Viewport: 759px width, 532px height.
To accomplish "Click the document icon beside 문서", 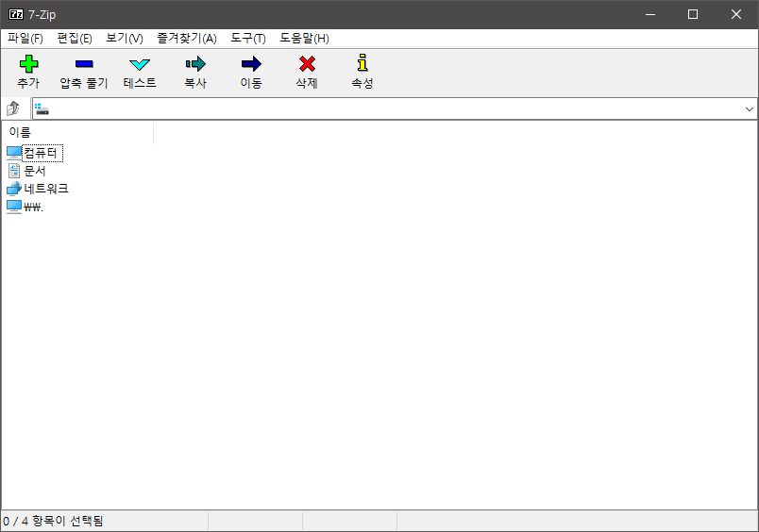I will (x=14, y=171).
